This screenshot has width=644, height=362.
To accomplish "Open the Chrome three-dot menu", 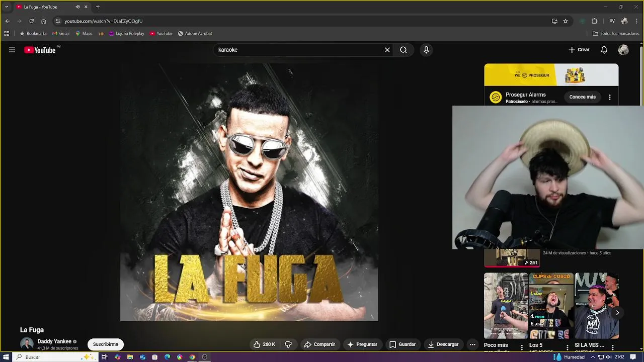I will pyautogui.click(x=636, y=21).
